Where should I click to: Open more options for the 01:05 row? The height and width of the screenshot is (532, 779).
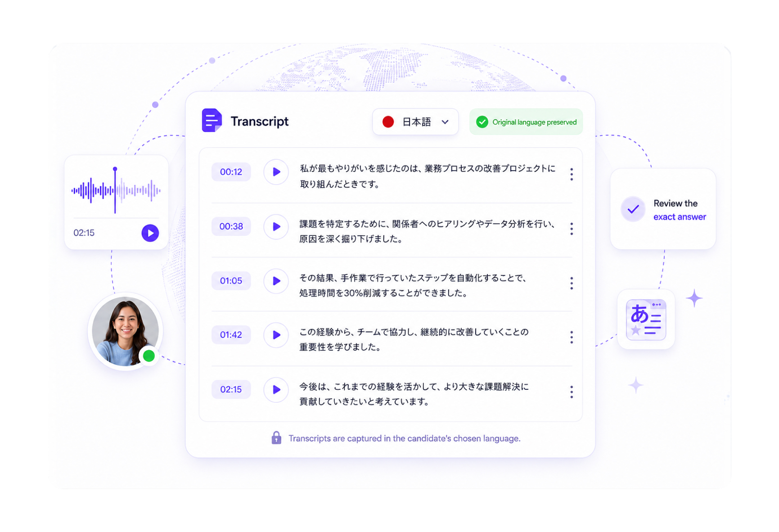(571, 283)
